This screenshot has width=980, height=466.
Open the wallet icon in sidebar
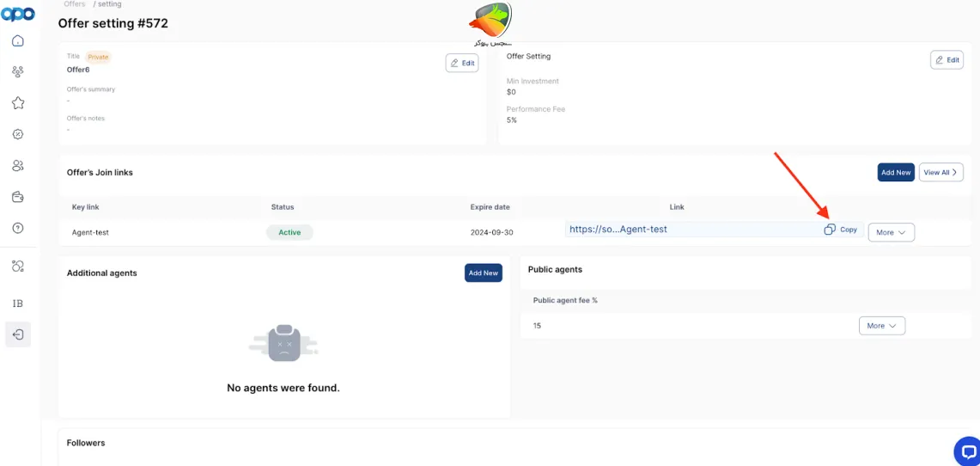(18, 197)
